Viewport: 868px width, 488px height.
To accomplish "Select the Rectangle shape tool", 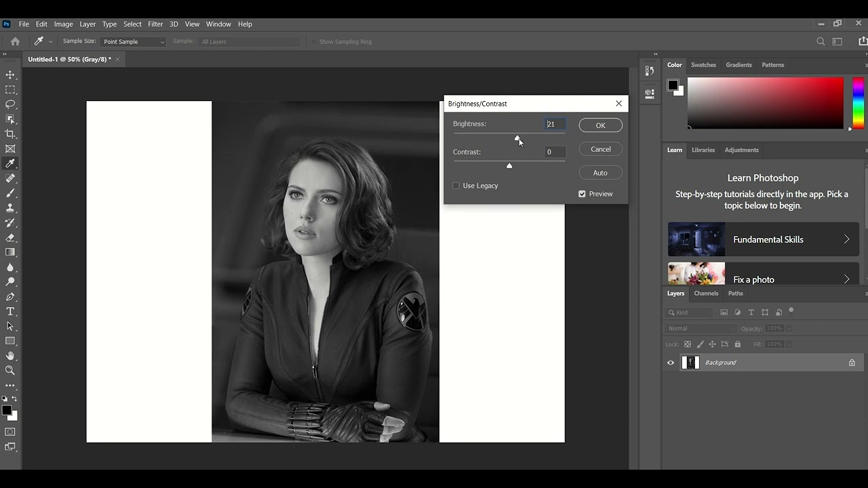I will 10,341.
